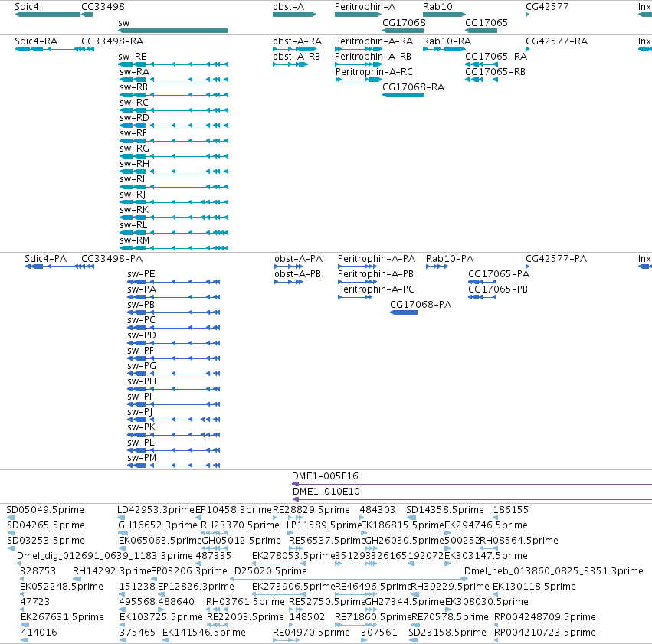
Task: Select the obst-A gene feature
Action: pyautogui.click(x=294, y=15)
